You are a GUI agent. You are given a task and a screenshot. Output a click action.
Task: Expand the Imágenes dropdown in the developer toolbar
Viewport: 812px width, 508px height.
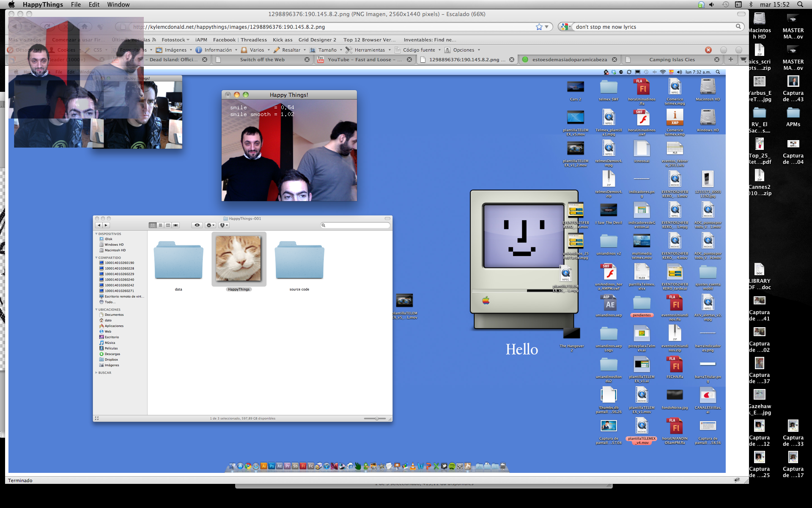tap(176, 50)
